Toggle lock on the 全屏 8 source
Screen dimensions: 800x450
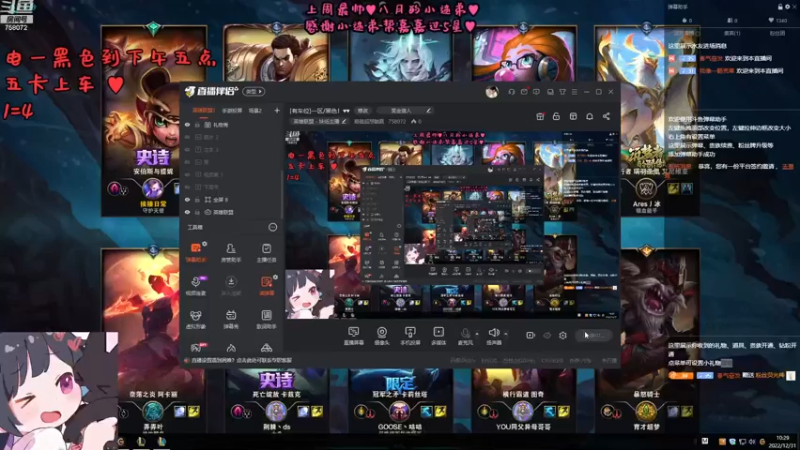pyautogui.click(x=197, y=199)
